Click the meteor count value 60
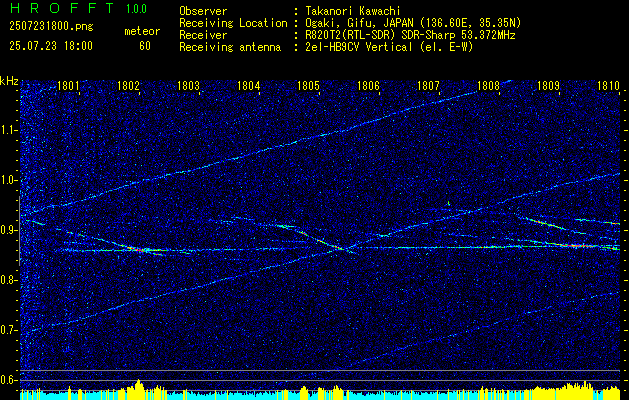Viewport: 629px width, 400px height. 145,46
